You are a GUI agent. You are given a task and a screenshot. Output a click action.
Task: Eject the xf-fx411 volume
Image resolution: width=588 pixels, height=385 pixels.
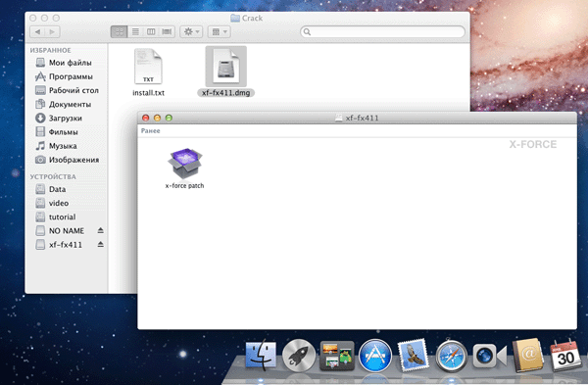point(101,244)
